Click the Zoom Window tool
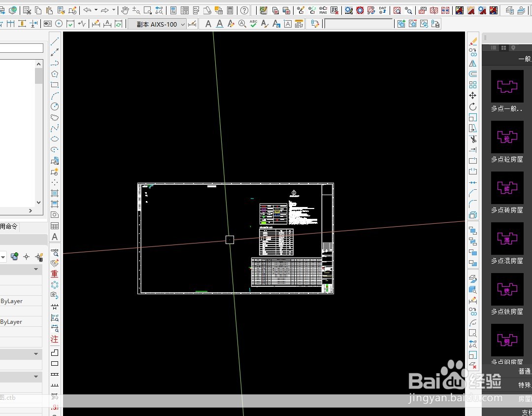Image resolution: width=532 pixels, height=416 pixels. coord(148,10)
